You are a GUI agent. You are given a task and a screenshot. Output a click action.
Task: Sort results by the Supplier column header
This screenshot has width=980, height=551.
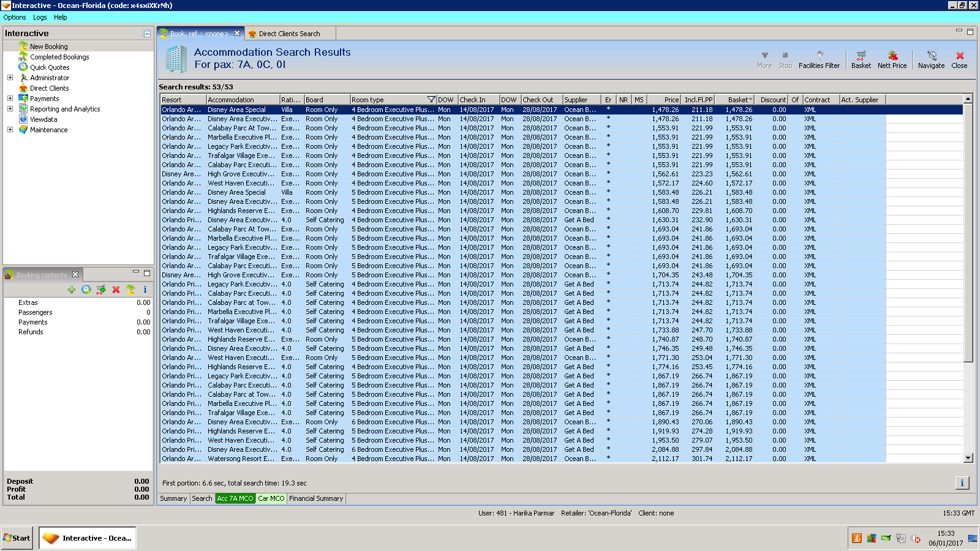pyautogui.click(x=582, y=100)
